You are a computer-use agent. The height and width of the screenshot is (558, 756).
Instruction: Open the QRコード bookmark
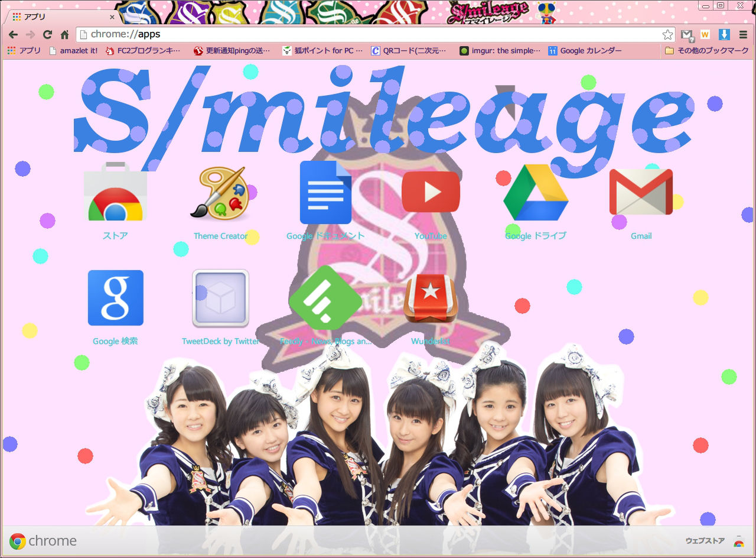[409, 51]
